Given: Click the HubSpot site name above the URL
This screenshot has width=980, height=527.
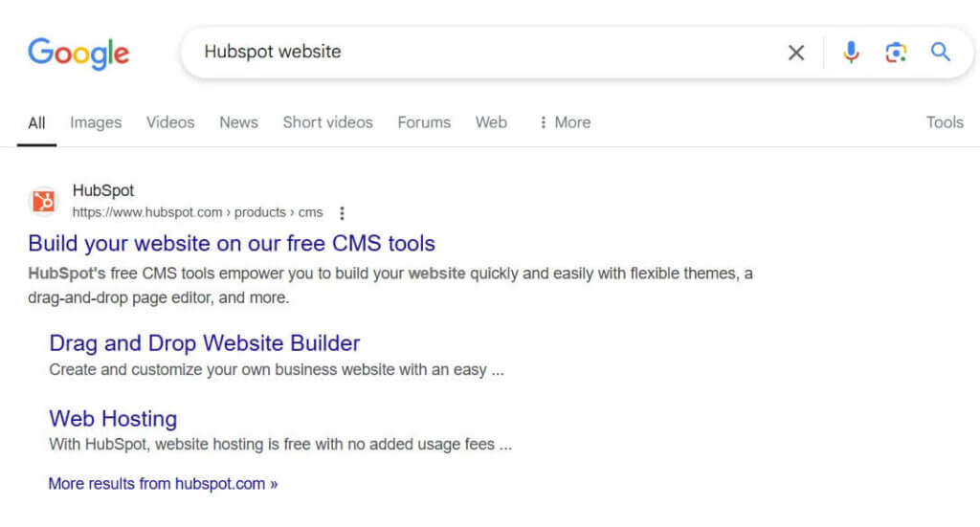Looking at the screenshot, I should [x=103, y=190].
